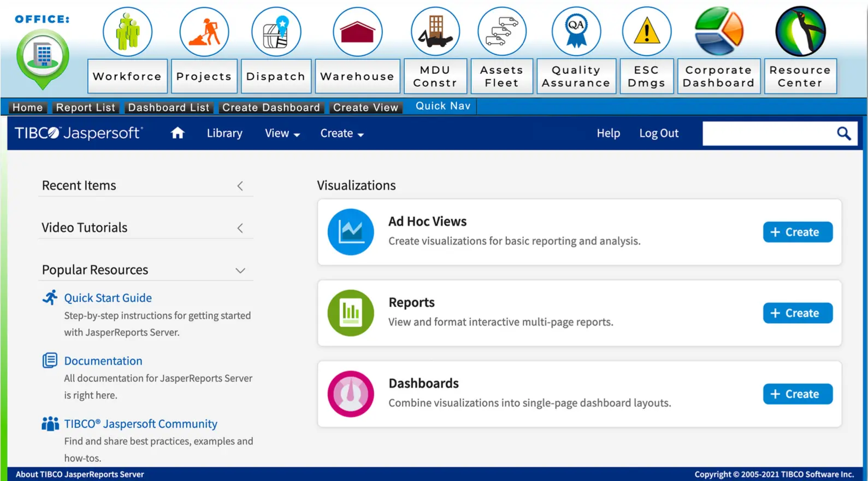The width and height of the screenshot is (868, 481).
Task: Click into the Jaspersoft search field
Action: click(767, 133)
